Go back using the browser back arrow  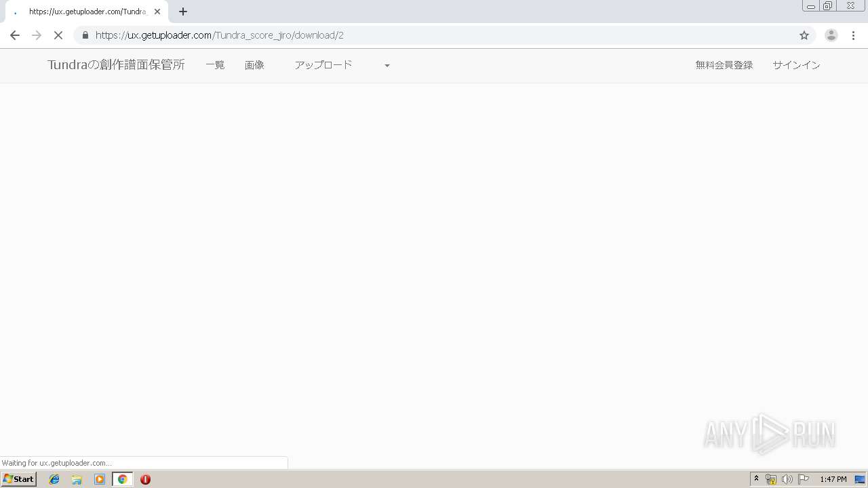(15, 35)
